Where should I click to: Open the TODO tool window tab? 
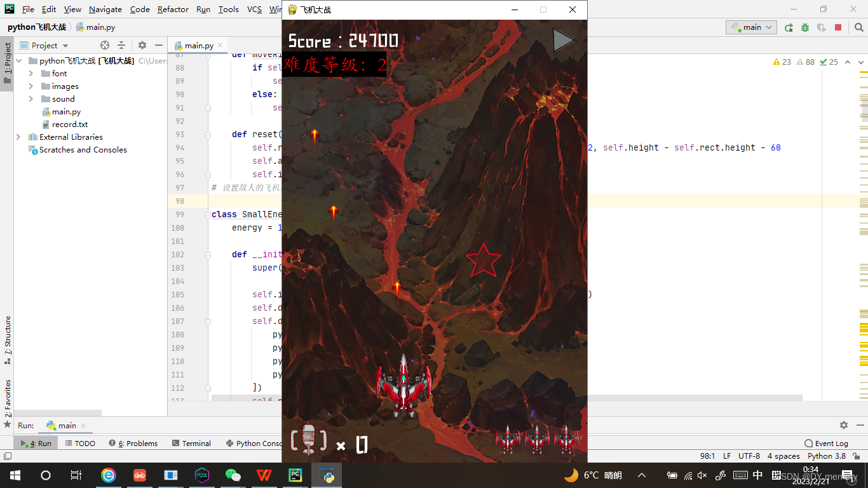[80, 444]
